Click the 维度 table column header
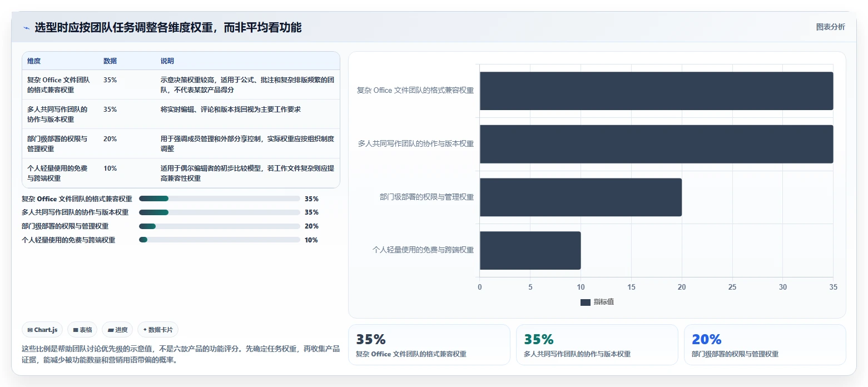868x387 pixels. pos(34,61)
